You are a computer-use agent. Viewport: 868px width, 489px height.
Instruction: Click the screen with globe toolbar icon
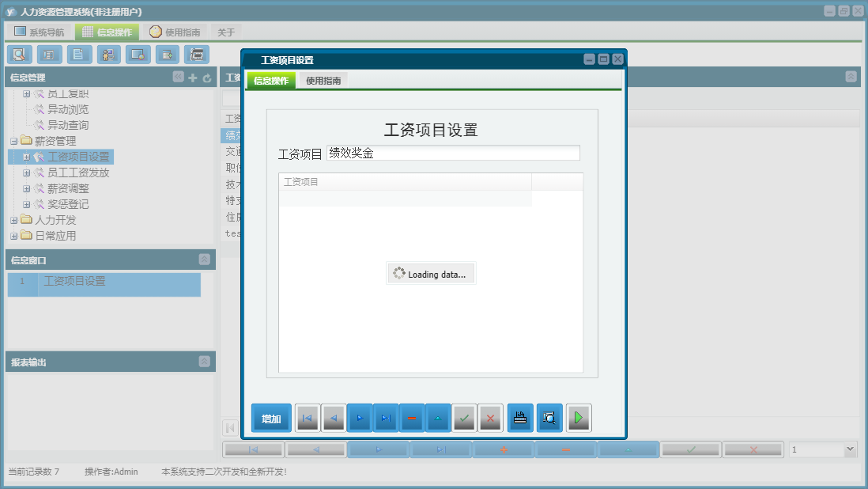tap(138, 55)
